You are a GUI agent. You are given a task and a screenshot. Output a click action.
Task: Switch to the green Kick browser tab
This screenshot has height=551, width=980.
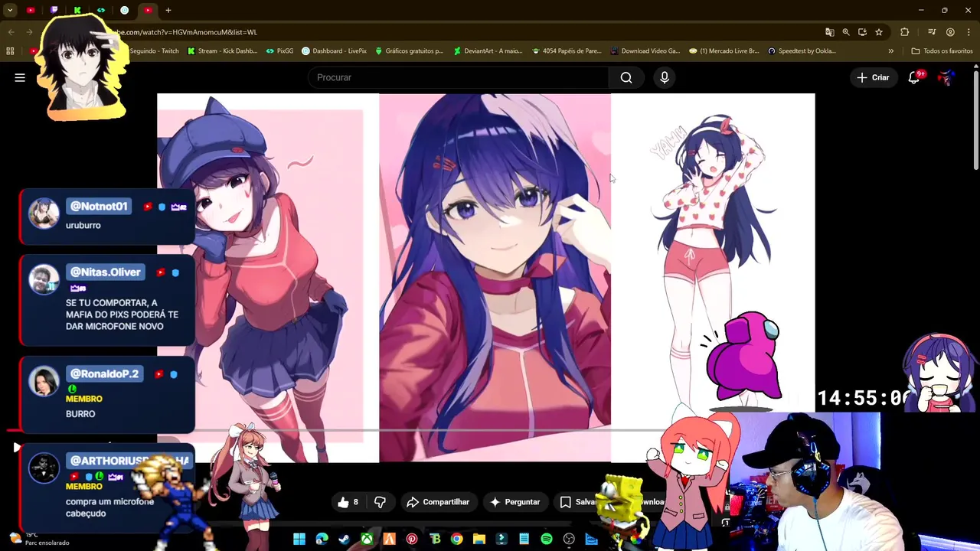coord(77,10)
